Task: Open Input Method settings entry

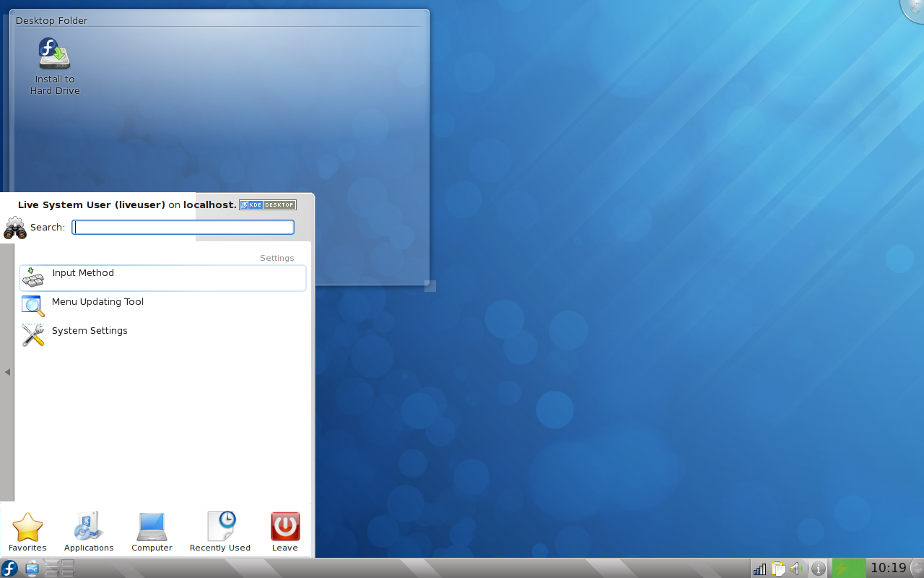Action: (162, 278)
